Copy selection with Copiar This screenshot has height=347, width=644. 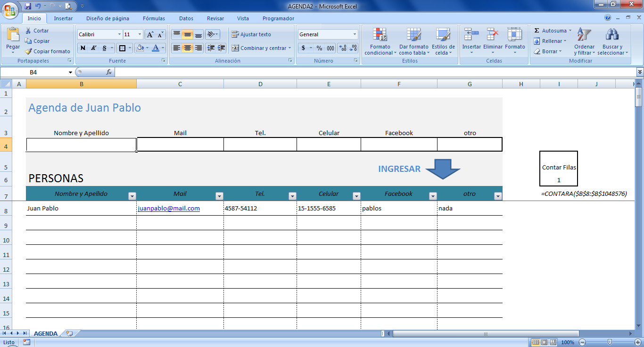tap(37, 41)
